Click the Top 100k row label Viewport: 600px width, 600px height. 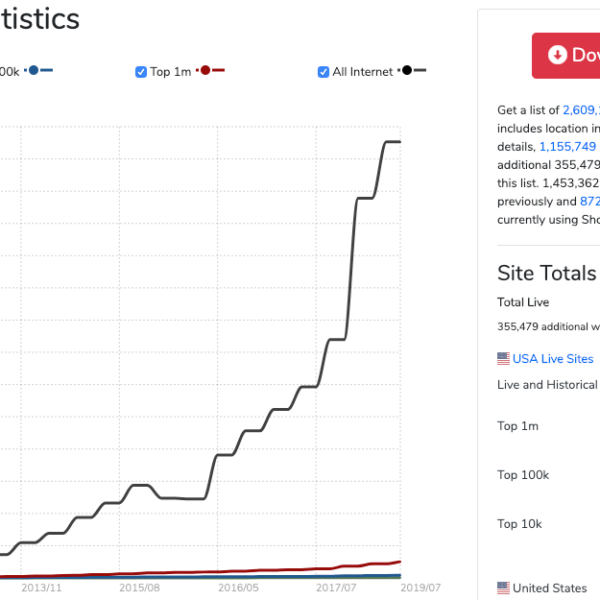(x=523, y=475)
